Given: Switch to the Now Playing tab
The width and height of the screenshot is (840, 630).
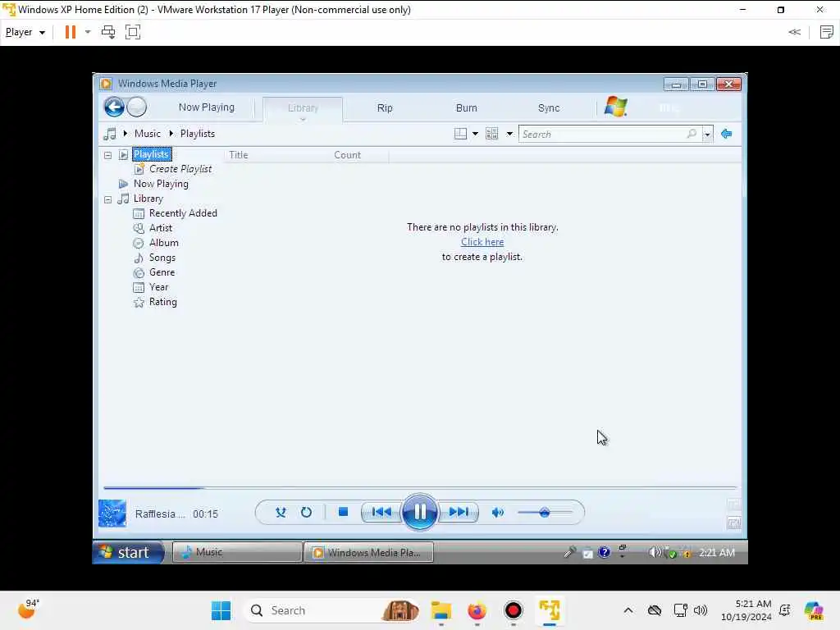Looking at the screenshot, I should (x=206, y=107).
